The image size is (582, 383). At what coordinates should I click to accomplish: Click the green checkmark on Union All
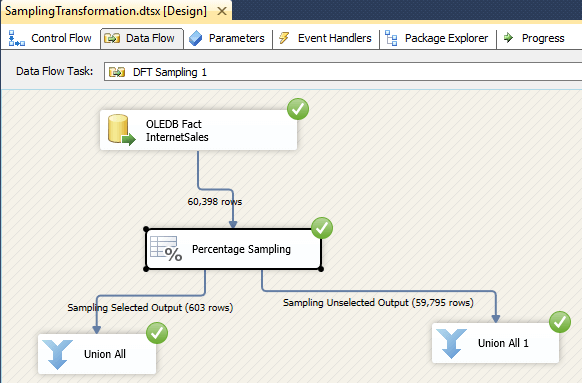157,333
